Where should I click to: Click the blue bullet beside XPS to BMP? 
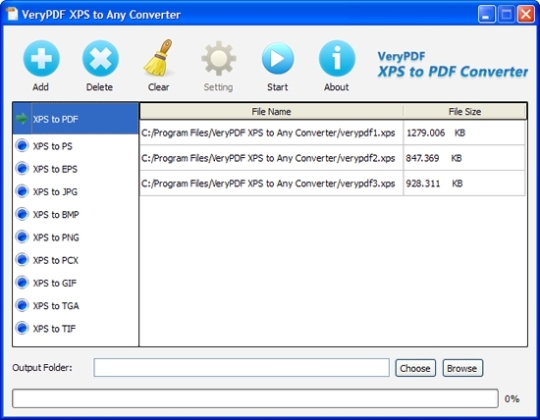point(22,214)
